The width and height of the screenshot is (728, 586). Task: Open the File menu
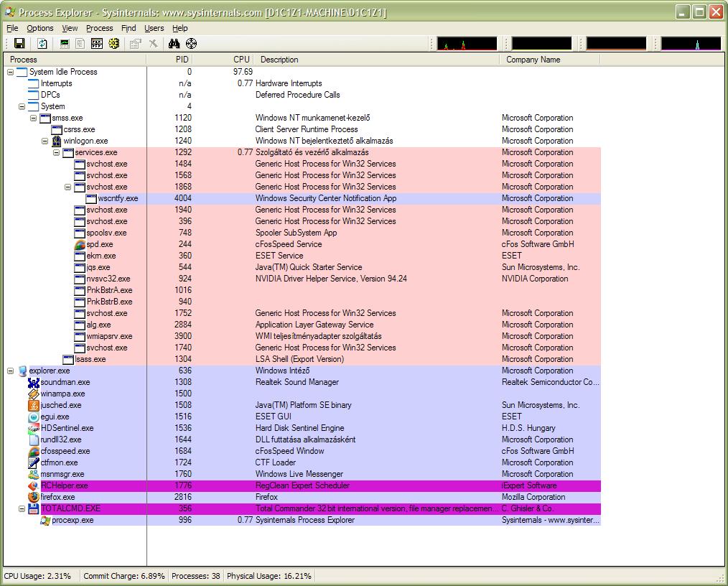click(12, 28)
